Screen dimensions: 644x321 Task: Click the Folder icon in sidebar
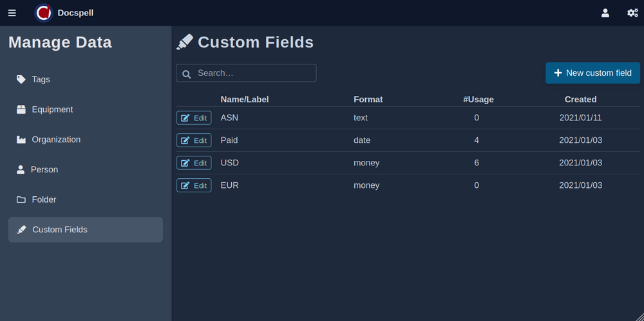[21, 200]
